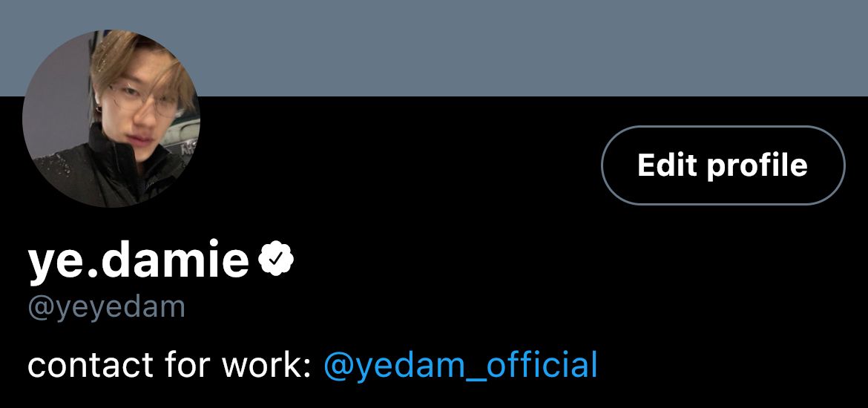The image size is (868, 408).
Task: Click the verified badge next to ye.damie
Action: (x=276, y=259)
